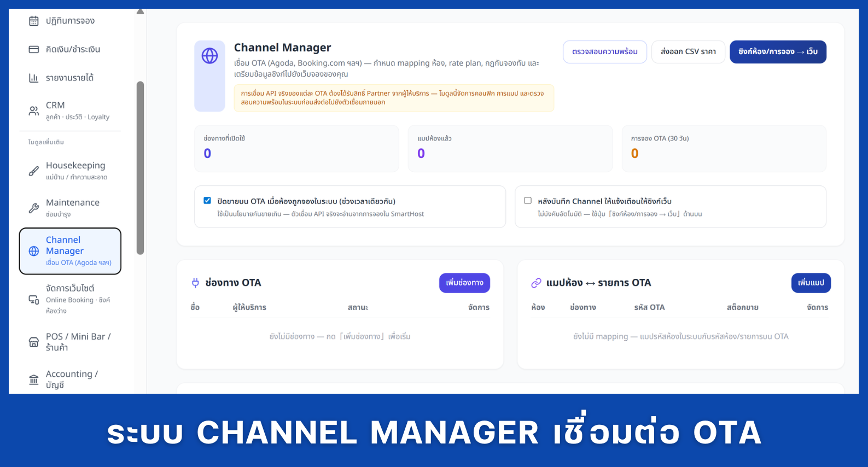Click the large globe icon beside Channel Manager title
868x467 pixels.
tap(209, 56)
